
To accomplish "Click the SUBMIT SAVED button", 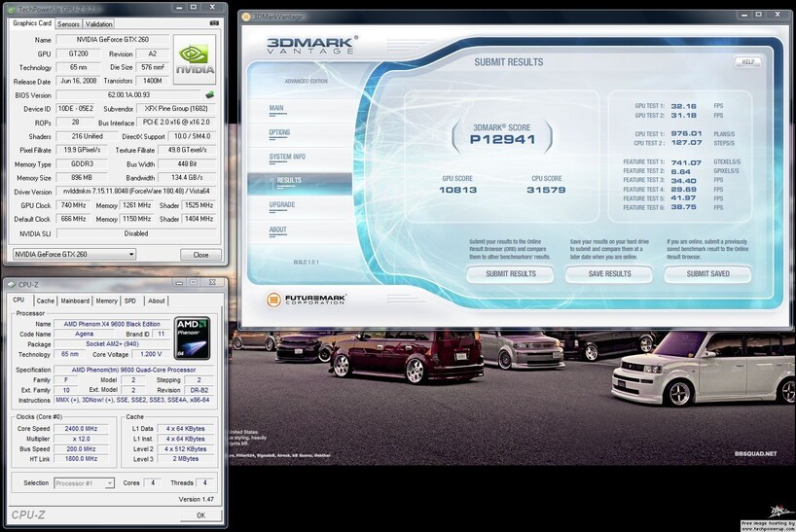I will [707, 274].
